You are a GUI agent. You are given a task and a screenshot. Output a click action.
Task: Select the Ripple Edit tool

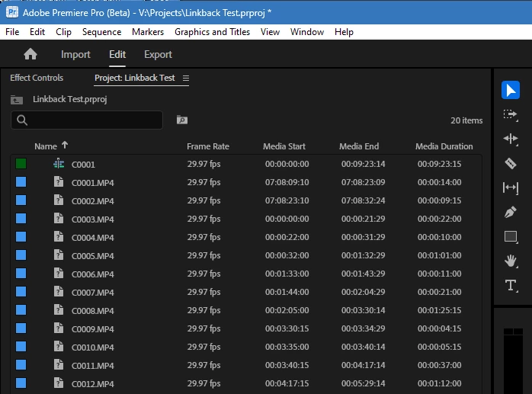(511, 139)
